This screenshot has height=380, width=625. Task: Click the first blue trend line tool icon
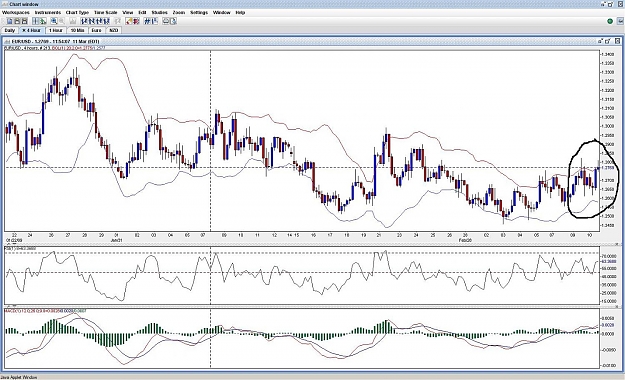coord(83,21)
